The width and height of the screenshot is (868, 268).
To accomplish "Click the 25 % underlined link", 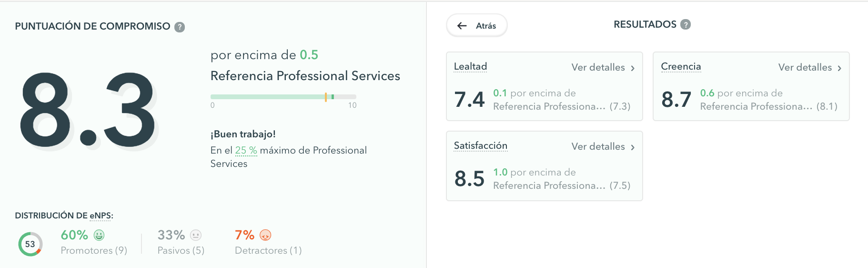I will point(246,150).
